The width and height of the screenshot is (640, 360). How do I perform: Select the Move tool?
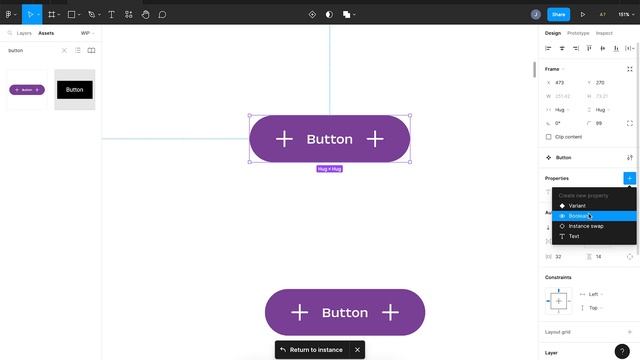pyautogui.click(x=30, y=14)
